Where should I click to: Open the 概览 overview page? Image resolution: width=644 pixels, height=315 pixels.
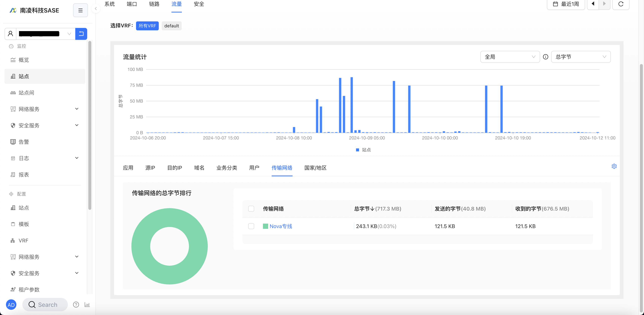tap(45, 60)
